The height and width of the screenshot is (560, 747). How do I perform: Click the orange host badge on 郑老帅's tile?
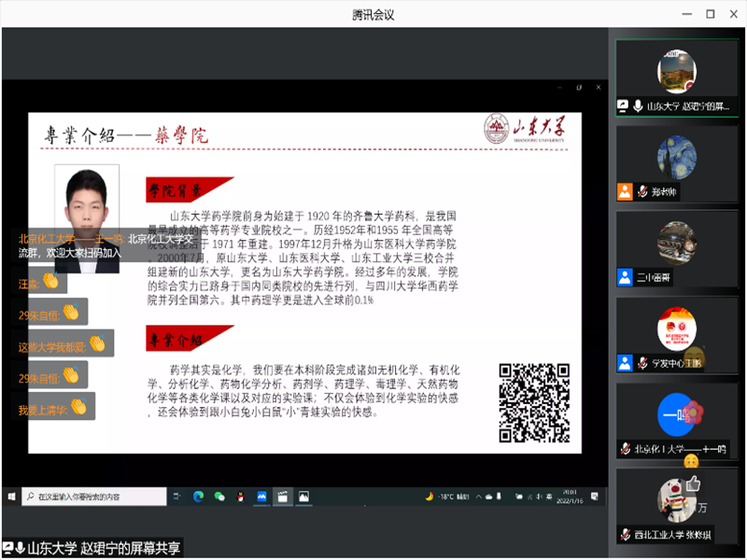point(625,192)
